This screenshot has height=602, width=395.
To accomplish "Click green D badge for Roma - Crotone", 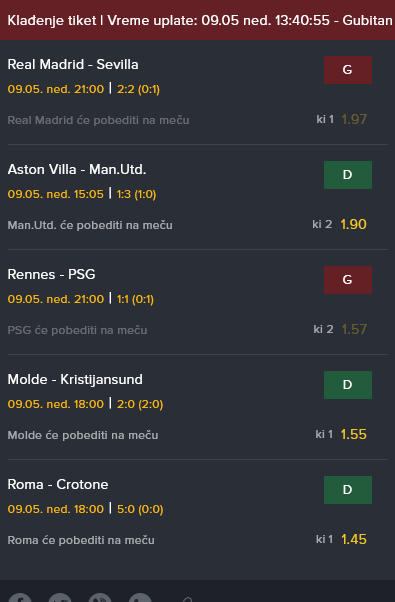I will pyautogui.click(x=348, y=490).
